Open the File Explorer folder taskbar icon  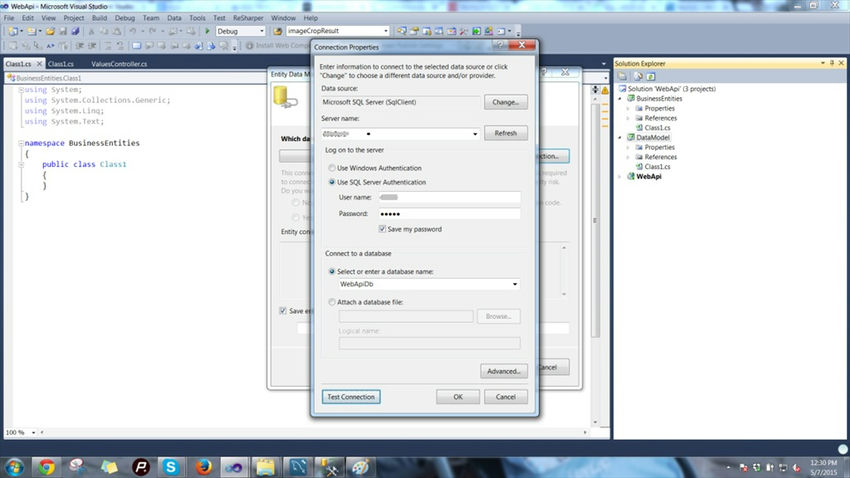(266, 467)
